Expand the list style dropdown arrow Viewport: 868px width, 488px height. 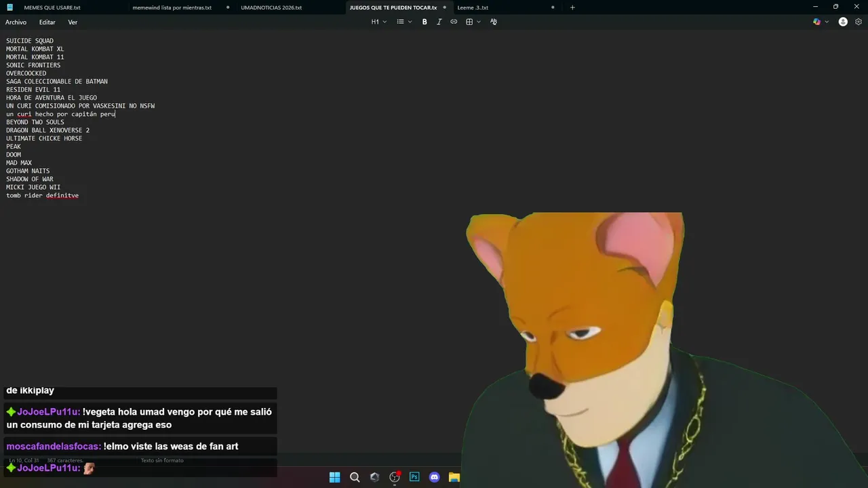(x=410, y=22)
